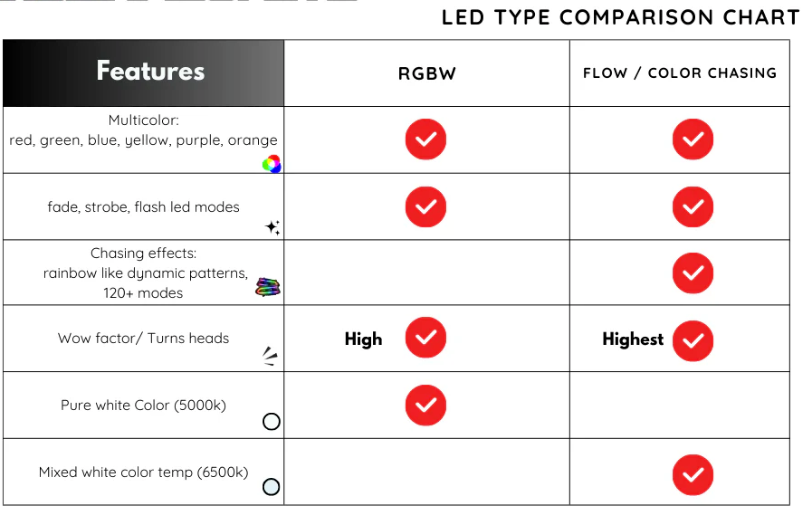The height and width of the screenshot is (506, 801).
Task: Click the white circle icon for Pure white 5000k
Action: click(271, 421)
